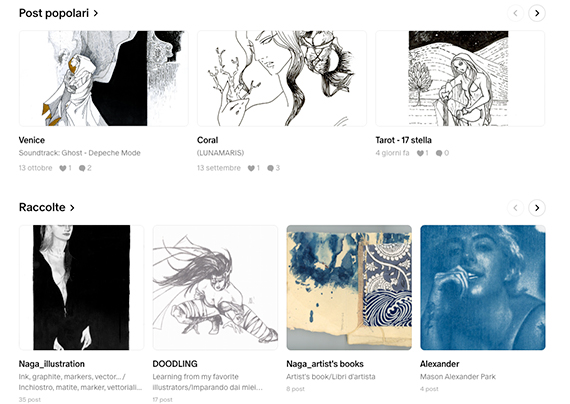Screen dimensions: 570x404
Task: Open the Naga_illustration collection thumbnail
Action: tap(81, 287)
